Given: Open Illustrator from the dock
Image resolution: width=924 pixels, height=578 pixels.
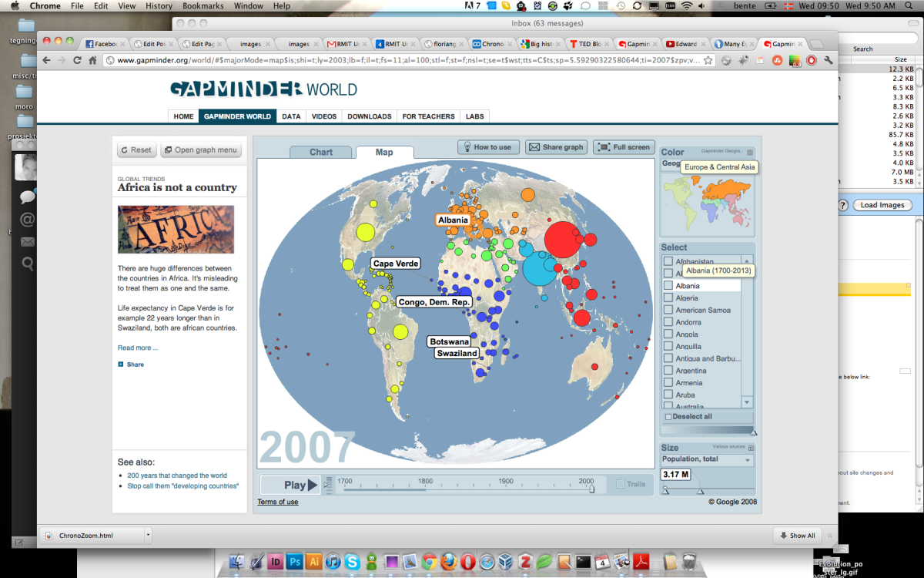Looking at the screenshot, I should pos(314,562).
